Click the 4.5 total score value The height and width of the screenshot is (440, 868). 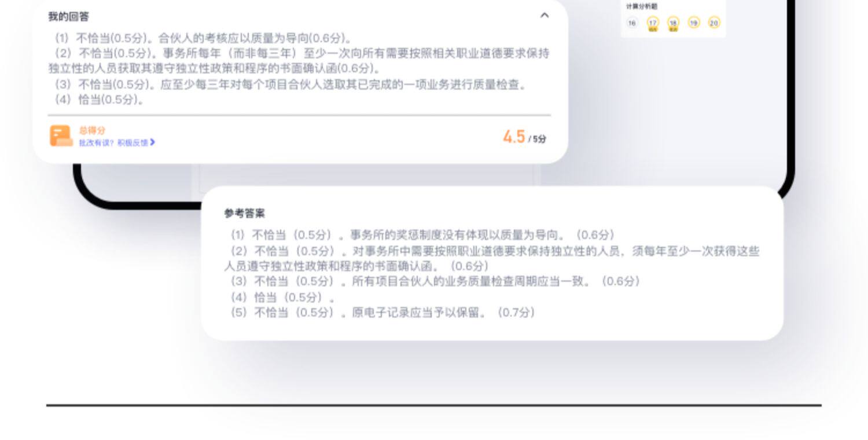(x=514, y=137)
